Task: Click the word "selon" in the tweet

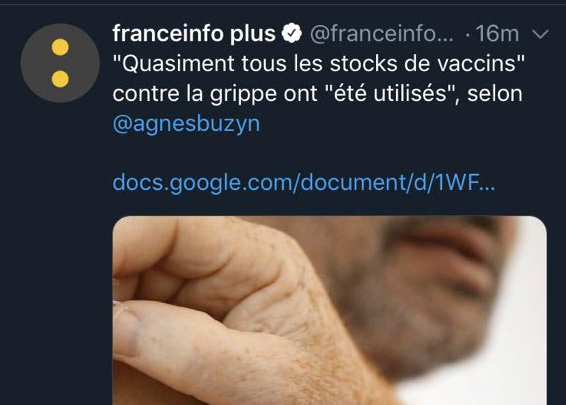Action: point(495,94)
